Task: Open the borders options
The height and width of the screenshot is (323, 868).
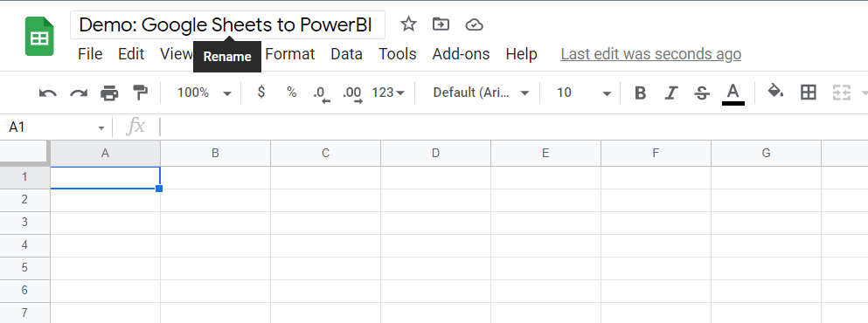Action: pos(809,93)
